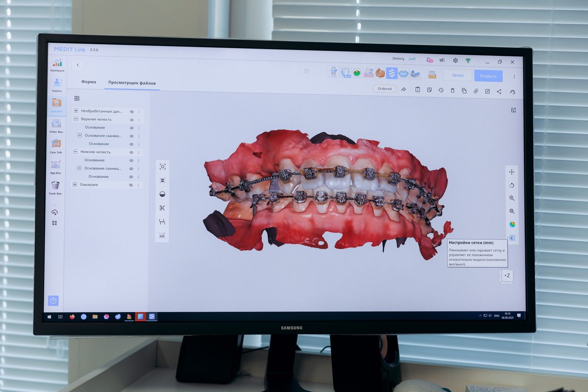Viewport: 588px width, 392px height.
Task: Click the share icon in toolbar
Action: [x=499, y=91]
